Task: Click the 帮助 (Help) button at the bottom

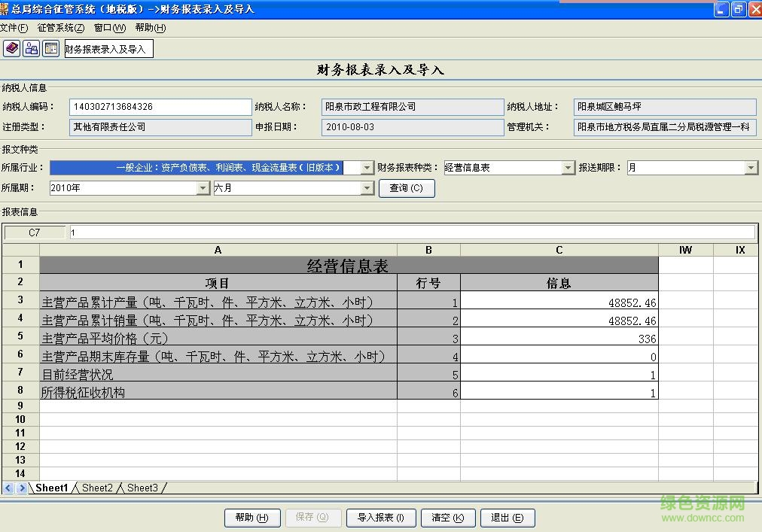Action: pyautogui.click(x=252, y=518)
